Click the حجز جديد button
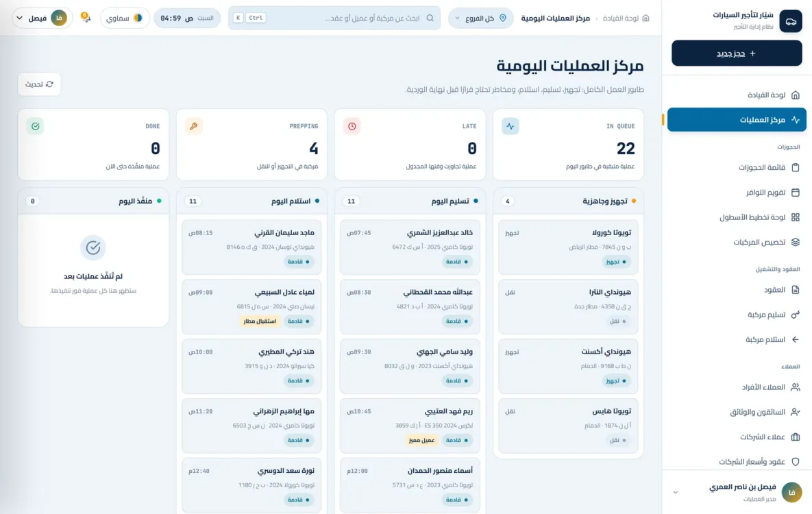 [x=737, y=53]
